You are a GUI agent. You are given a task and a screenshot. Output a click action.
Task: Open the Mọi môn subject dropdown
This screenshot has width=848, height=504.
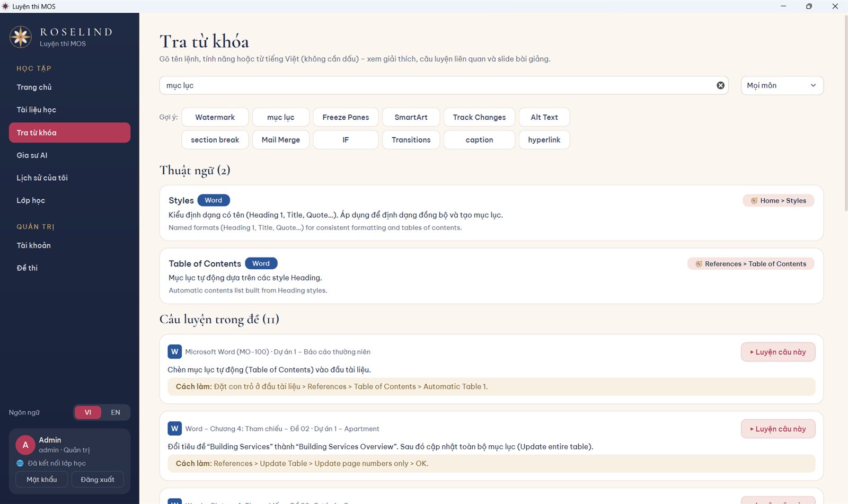(782, 85)
